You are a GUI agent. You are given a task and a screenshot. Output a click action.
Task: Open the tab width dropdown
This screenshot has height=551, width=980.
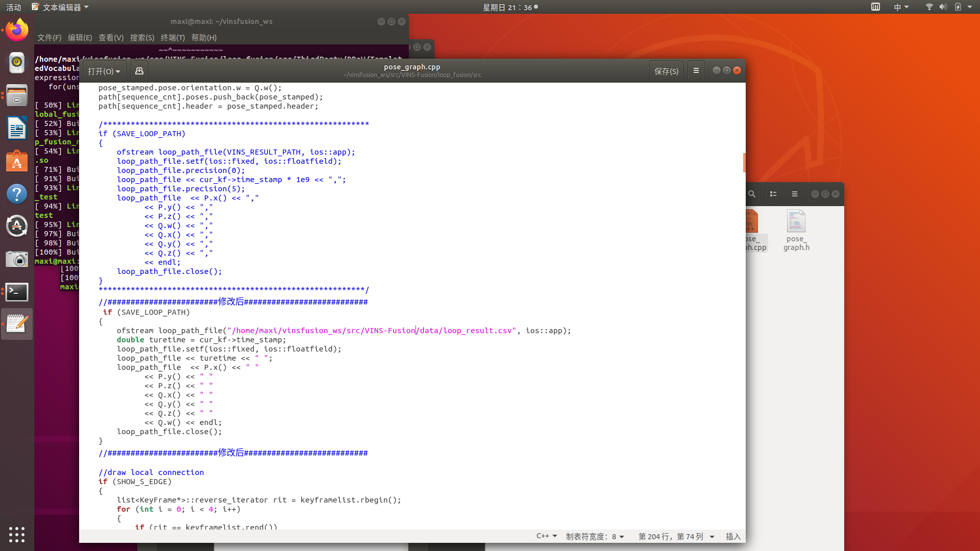595,537
